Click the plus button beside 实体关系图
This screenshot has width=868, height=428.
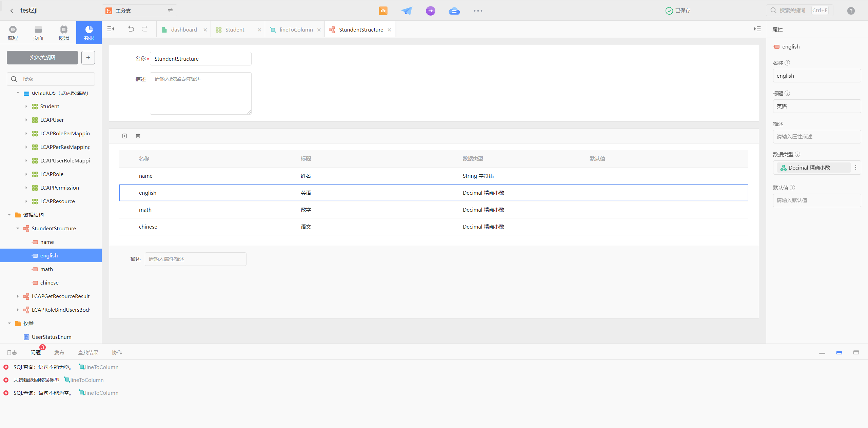point(88,58)
